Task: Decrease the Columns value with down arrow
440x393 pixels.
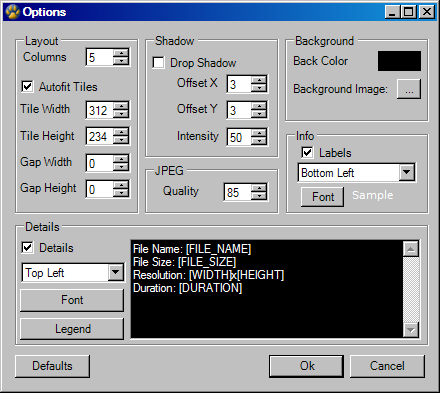Action: click(121, 61)
